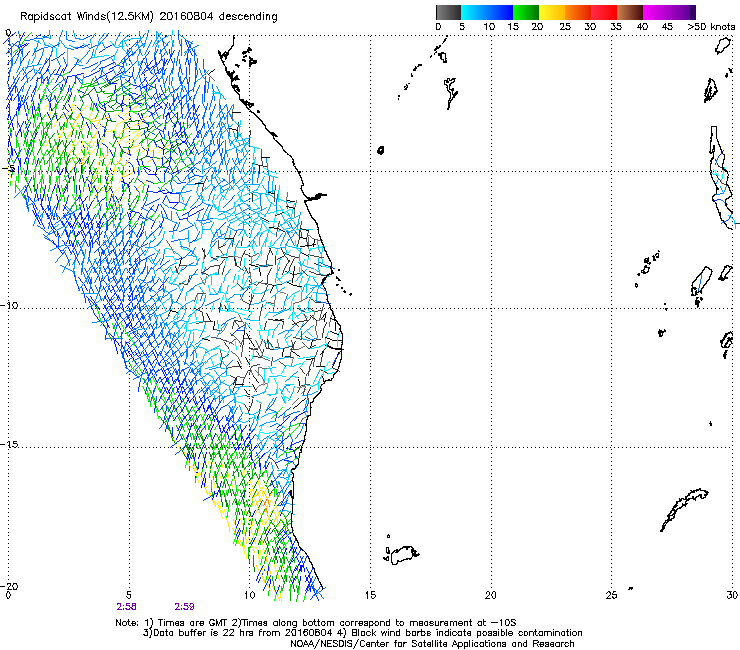Click the brown 35–40 knots legend segment

tap(630, 12)
